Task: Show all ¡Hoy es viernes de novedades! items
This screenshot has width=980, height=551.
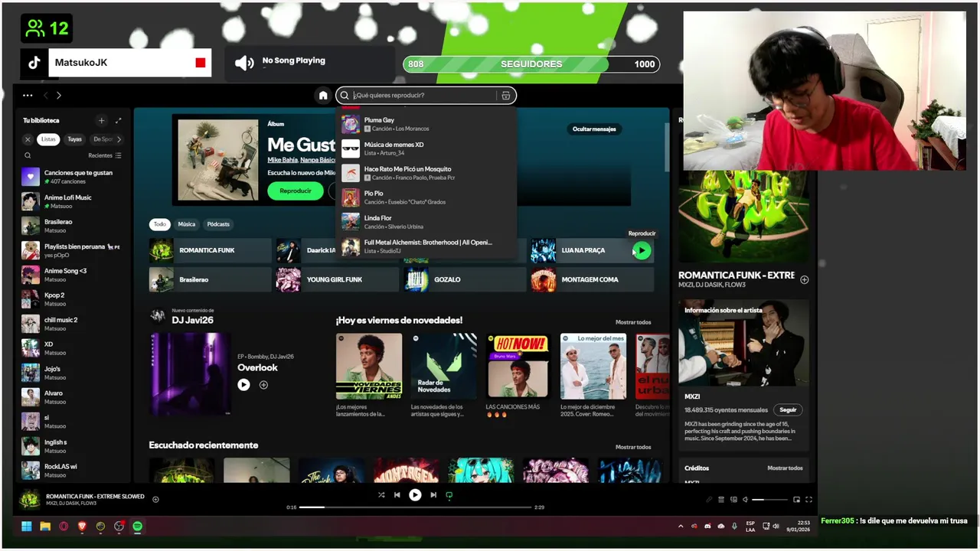Action: [x=633, y=322]
